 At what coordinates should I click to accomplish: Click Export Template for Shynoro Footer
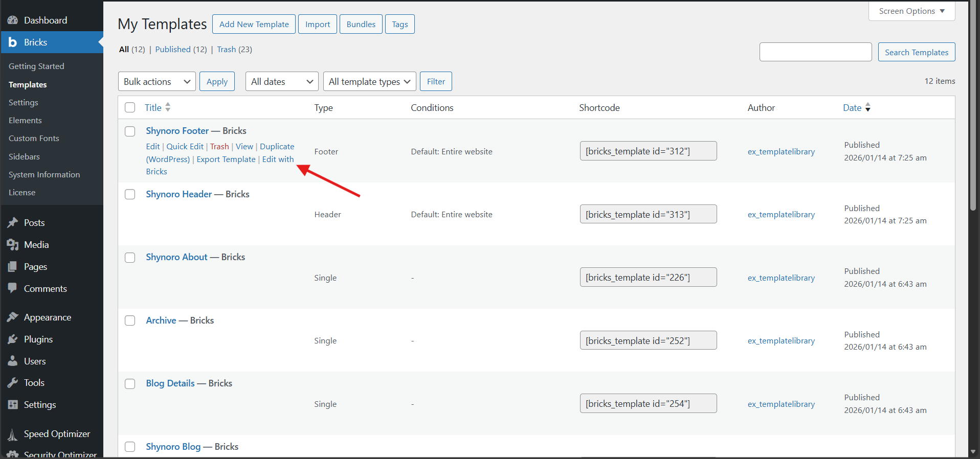point(226,159)
